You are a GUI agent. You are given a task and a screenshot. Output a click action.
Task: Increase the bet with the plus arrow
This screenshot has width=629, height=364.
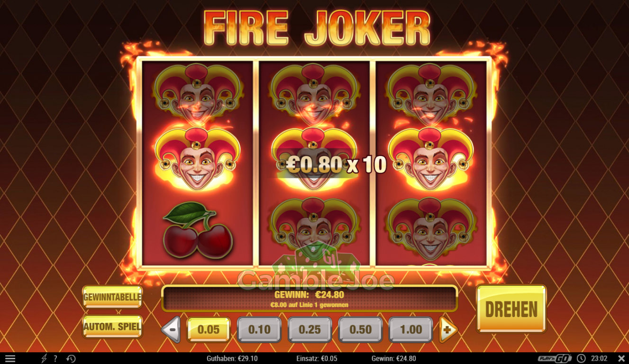[x=448, y=329]
